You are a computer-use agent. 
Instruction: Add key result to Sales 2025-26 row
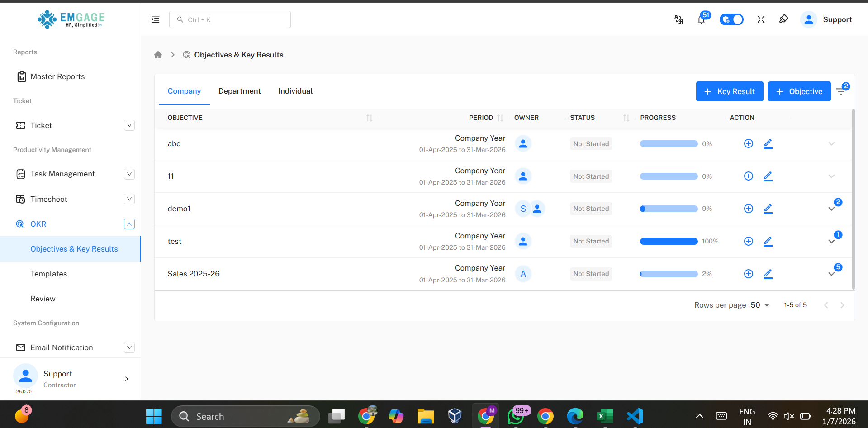pos(748,274)
